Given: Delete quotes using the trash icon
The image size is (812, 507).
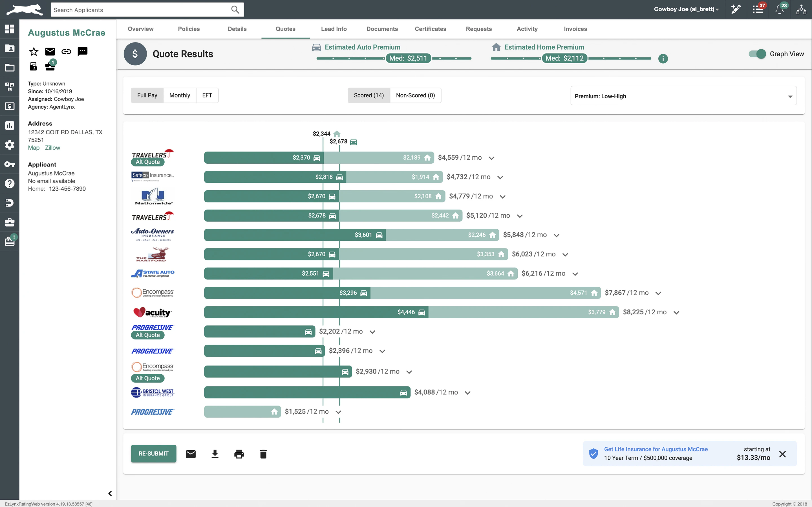Looking at the screenshot, I should [x=263, y=454].
